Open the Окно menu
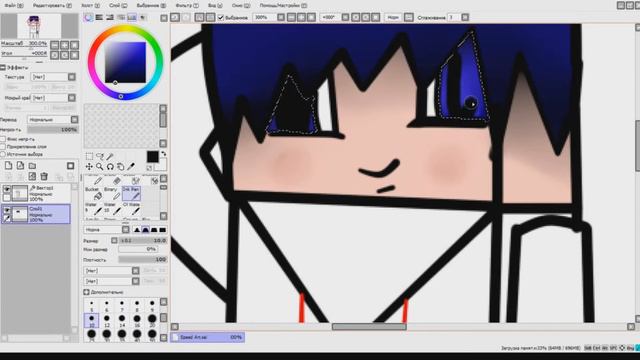The image size is (640, 360). (240, 6)
